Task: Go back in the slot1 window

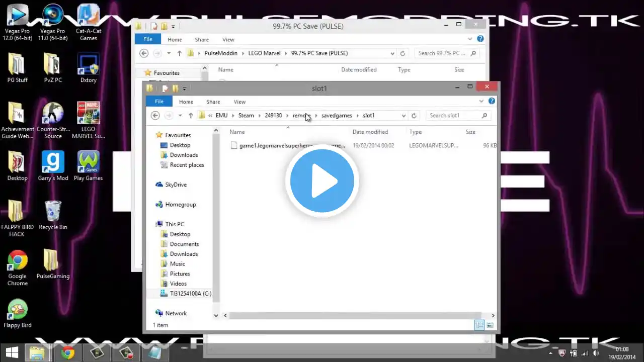Action: pos(155,116)
